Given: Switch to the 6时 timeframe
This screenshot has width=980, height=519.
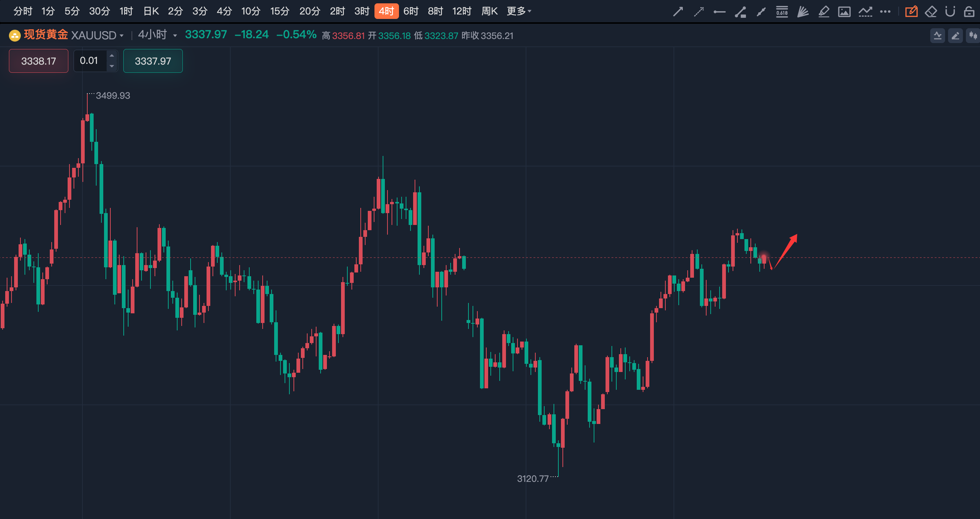Looking at the screenshot, I should [411, 12].
